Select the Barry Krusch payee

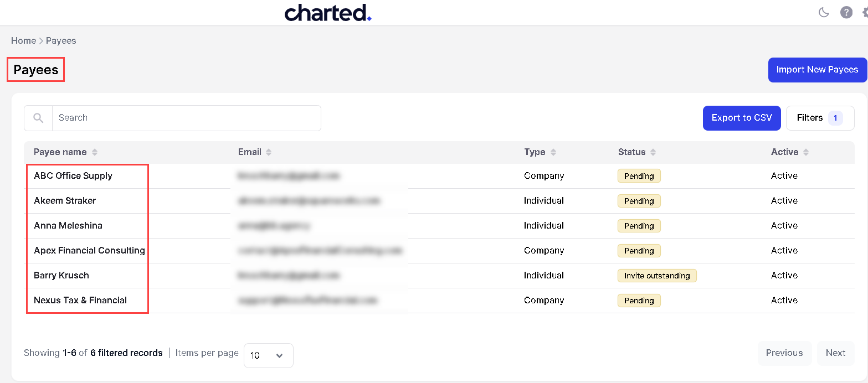[x=61, y=276]
